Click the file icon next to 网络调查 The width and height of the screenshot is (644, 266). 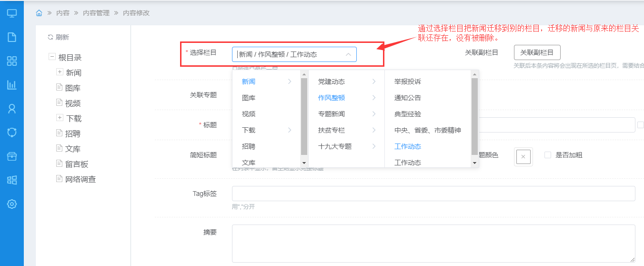(x=60, y=179)
